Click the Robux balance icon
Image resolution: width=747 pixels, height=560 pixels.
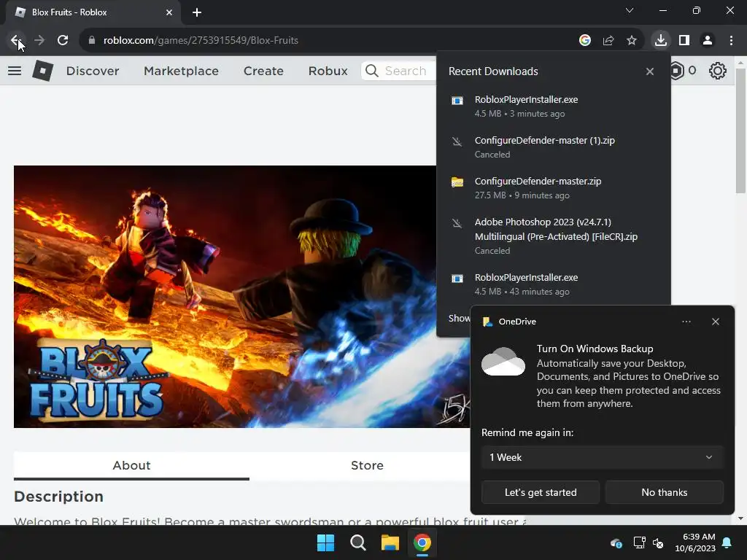click(x=677, y=71)
